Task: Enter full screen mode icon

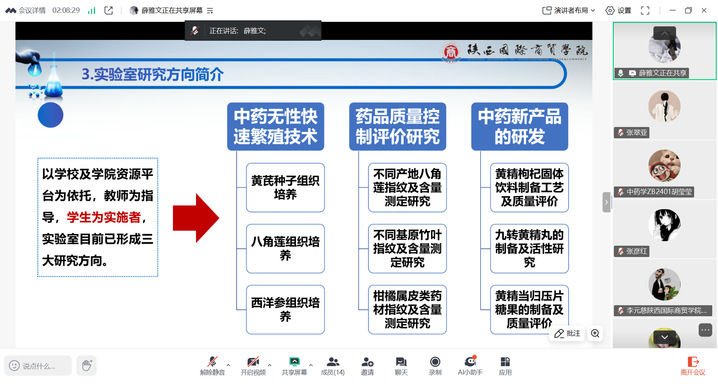Action: click(645, 10)
